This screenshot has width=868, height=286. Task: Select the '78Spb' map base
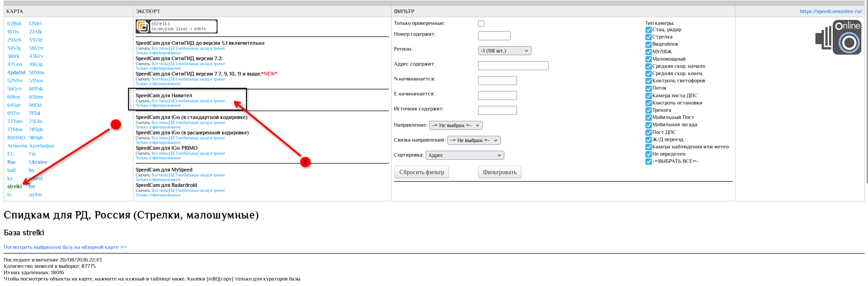36,129
